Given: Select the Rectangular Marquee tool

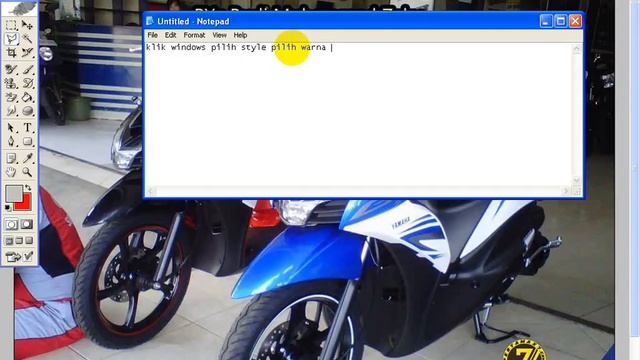Looking at the screenshot, I should 11,25.
